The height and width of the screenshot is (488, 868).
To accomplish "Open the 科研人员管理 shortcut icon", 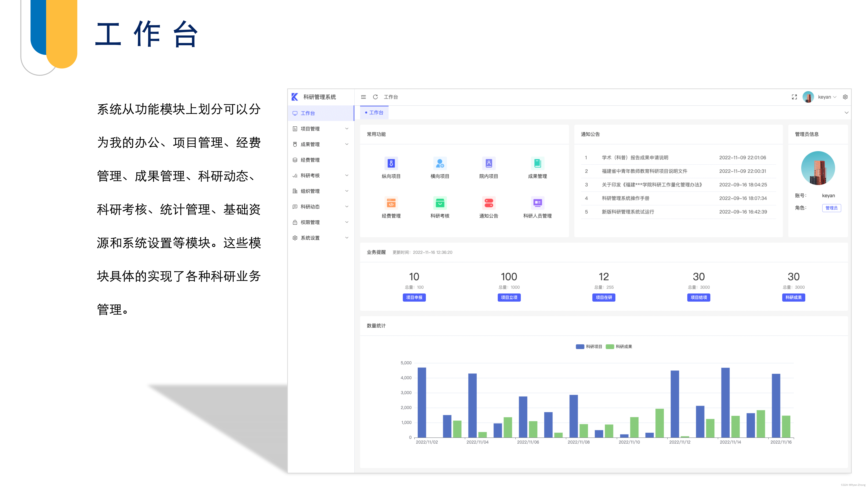I will [537, 203].
